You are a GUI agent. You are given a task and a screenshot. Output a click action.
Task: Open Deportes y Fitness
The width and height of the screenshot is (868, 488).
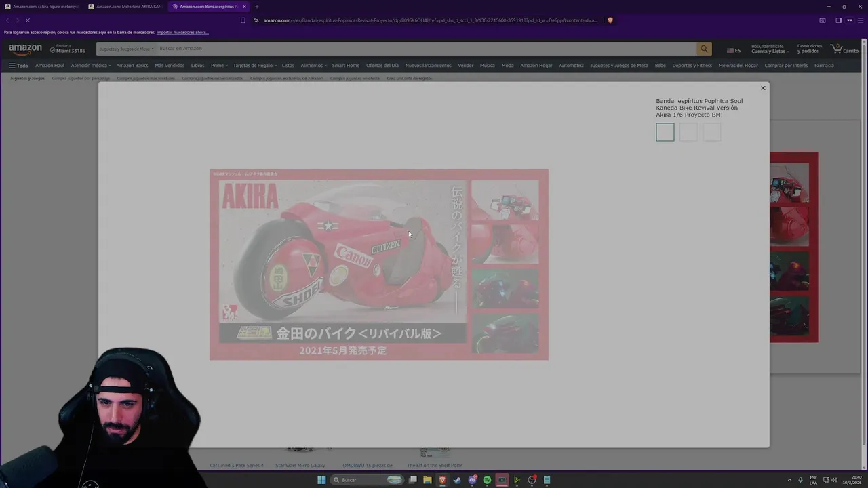[692, 66]
